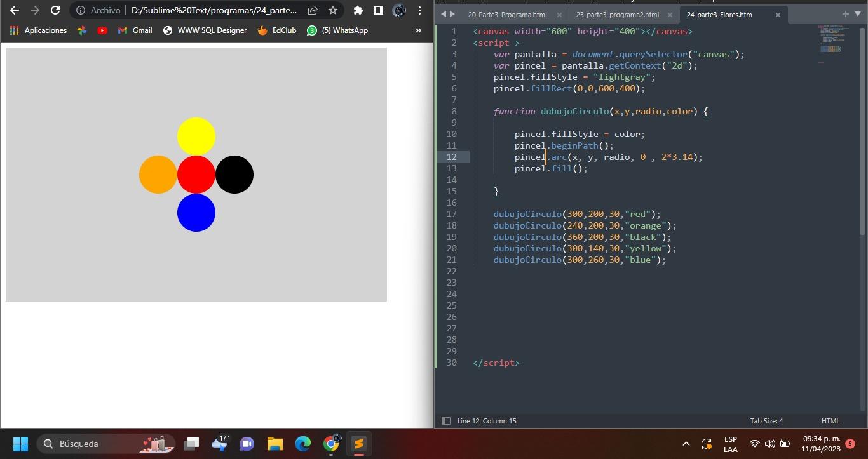Switch to Chrome on the taskbar
Image resolution: width=868 pixels, height=459 pixels.
pos(331,443)
